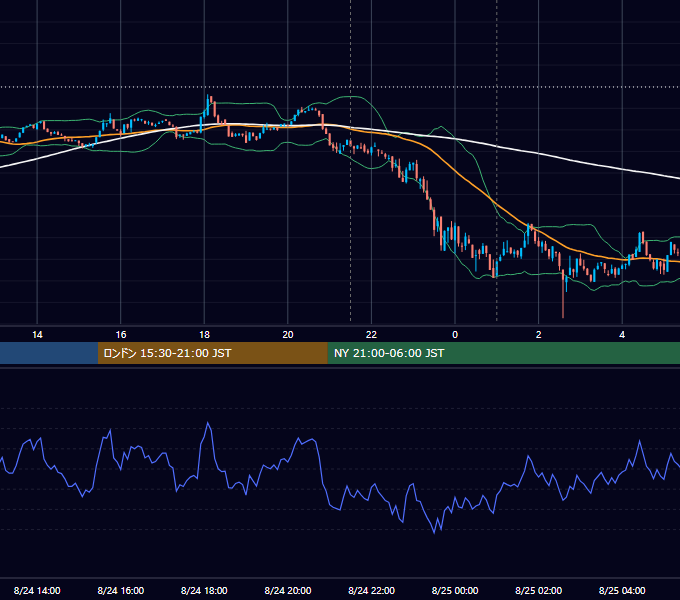Click the 8/24 18:00 date label
This screenshot has height=600, width=680.
[x=204, y=590]
